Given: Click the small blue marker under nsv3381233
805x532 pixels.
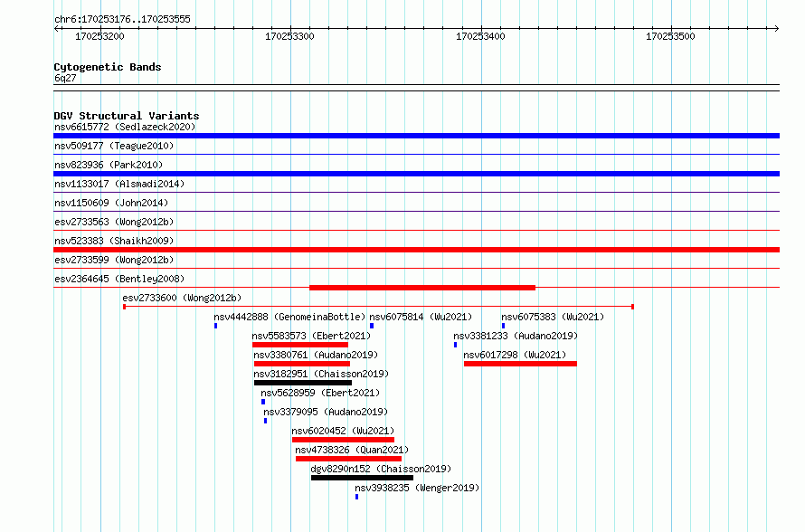Looking at the screenshot, I should [455, 345].
